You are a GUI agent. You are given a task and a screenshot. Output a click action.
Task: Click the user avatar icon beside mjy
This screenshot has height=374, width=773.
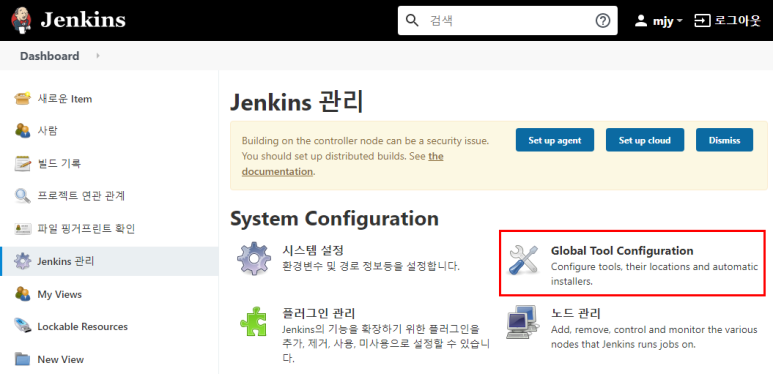tap(640, 21)
